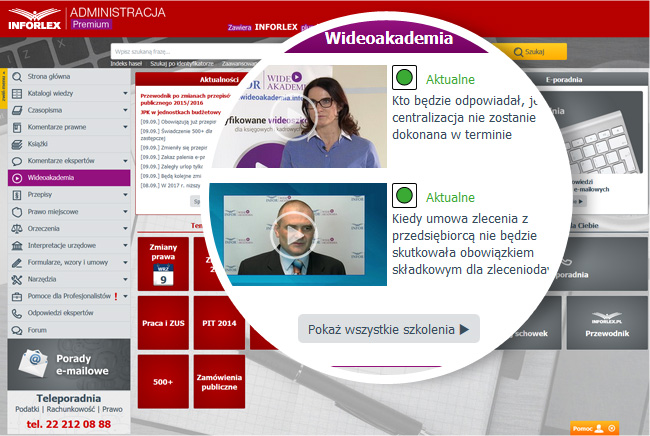650x436 pixels.
Task: Click the person icon on Pomoc button
Action: coord(599,428)
